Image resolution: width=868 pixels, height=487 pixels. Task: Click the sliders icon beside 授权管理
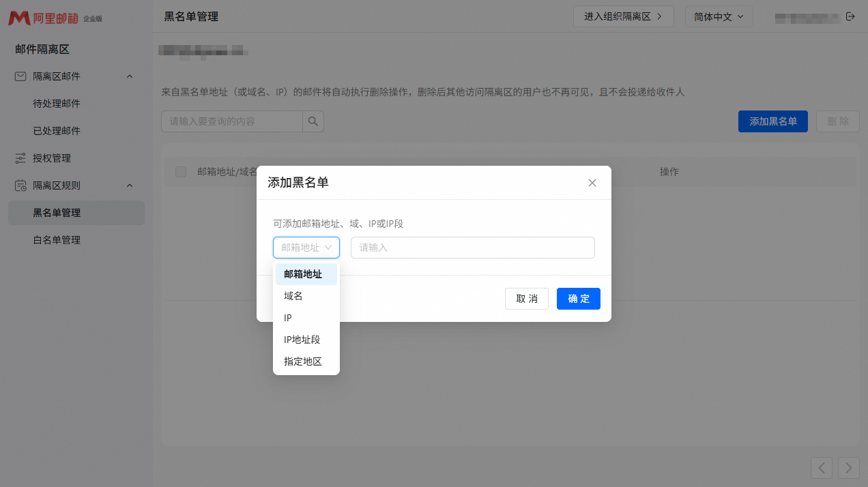click(x=20, y=158)
